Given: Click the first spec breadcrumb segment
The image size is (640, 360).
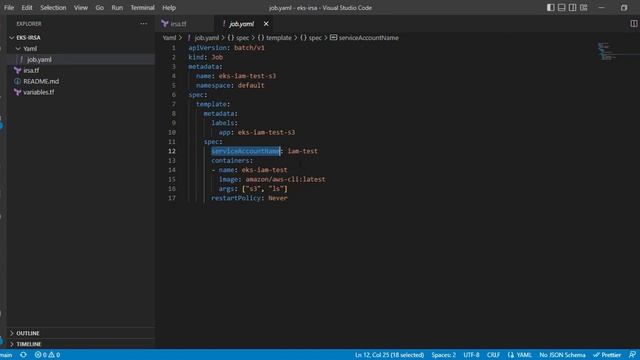Looking at the screenshot, I should point(242,38).
